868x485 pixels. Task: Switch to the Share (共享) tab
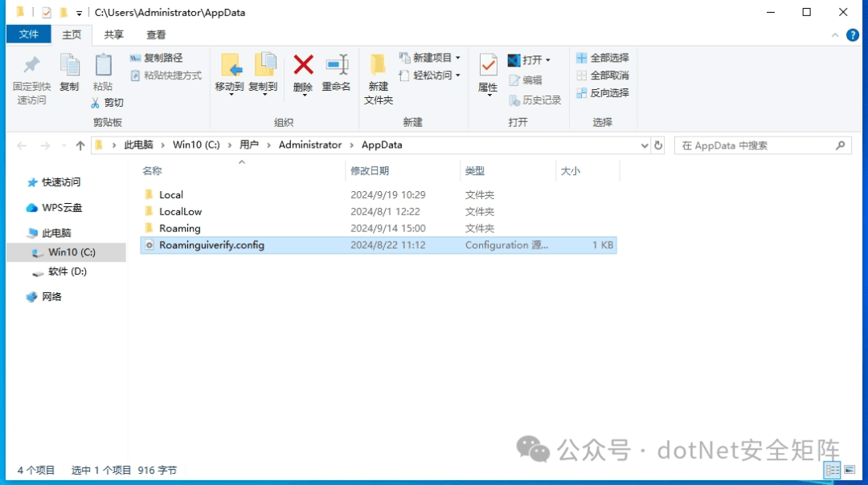tap(114, 35)
